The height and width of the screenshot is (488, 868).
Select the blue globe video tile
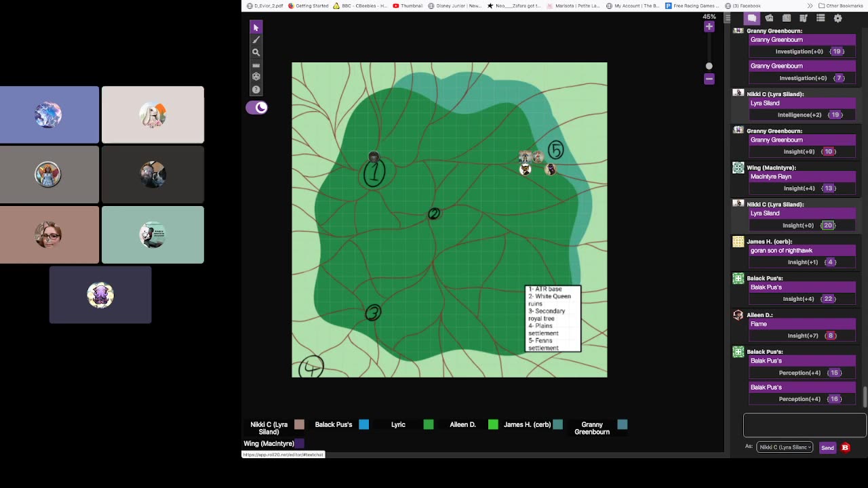click(x=49, y=115)
